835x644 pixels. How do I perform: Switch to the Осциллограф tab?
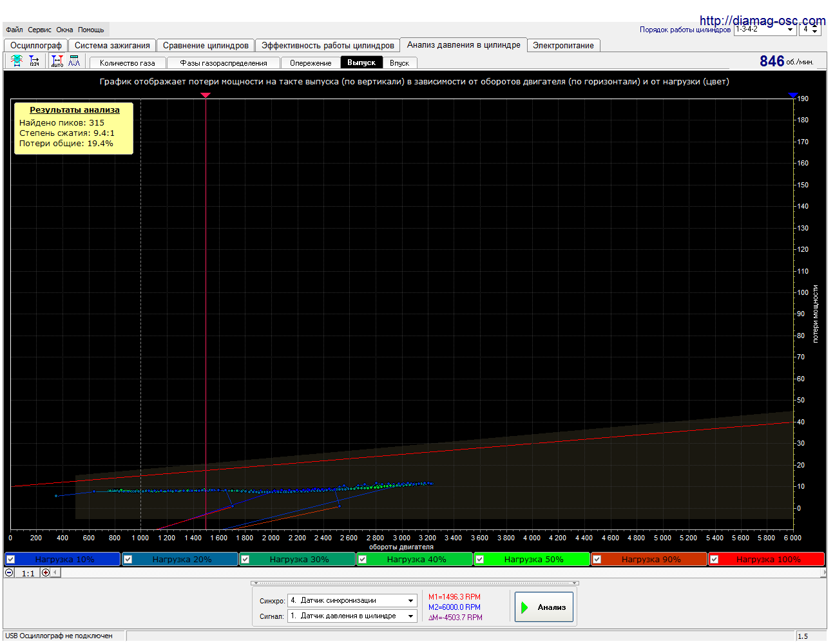[36, 45]
